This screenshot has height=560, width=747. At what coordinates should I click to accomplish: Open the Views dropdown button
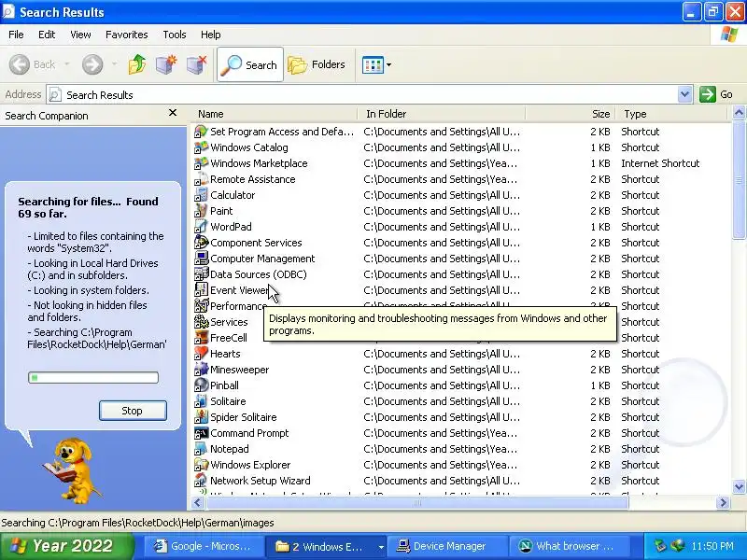(376, 64)
